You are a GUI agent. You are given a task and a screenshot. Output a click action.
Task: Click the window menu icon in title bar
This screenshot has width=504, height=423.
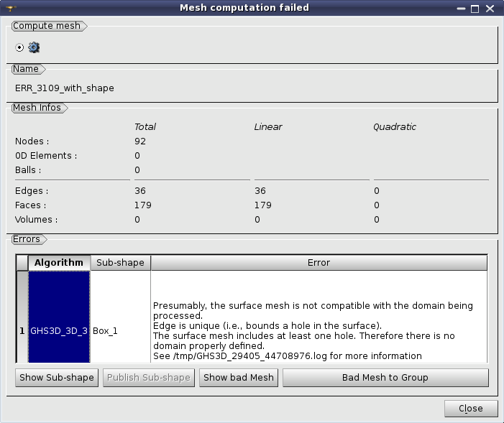[11, 8]
